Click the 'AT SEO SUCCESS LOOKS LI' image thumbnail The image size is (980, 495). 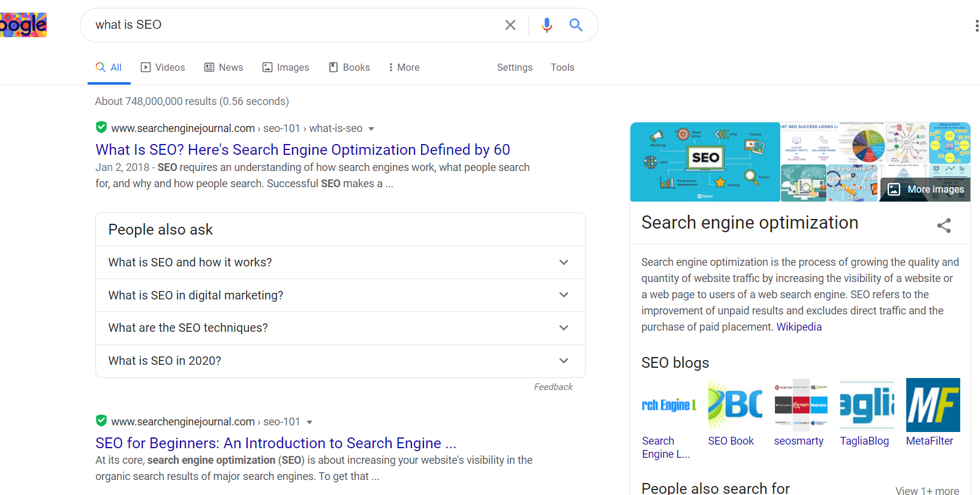coord(809,143)
